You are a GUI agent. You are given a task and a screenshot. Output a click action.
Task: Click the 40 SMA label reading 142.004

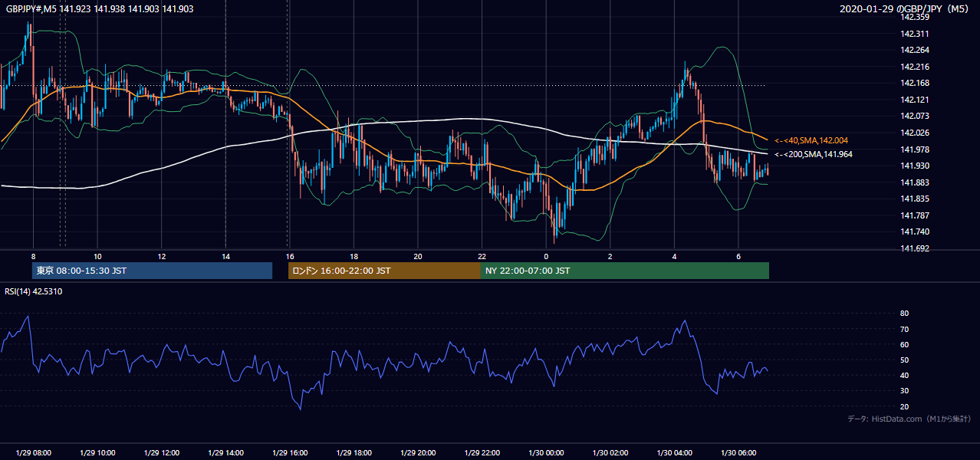pyautogui.click(x=811, y=140)
